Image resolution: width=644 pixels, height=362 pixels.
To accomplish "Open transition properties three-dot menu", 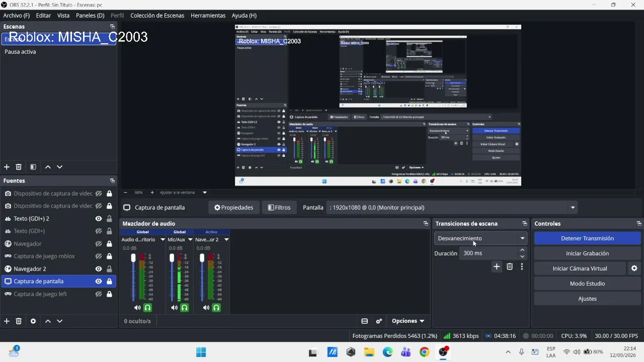I will [522, 267].
